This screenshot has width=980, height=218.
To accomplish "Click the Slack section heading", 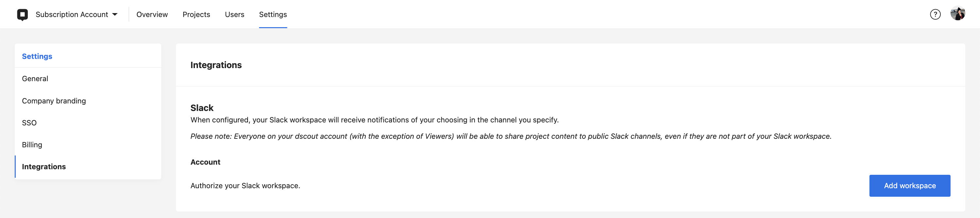I will pos(201,108).
